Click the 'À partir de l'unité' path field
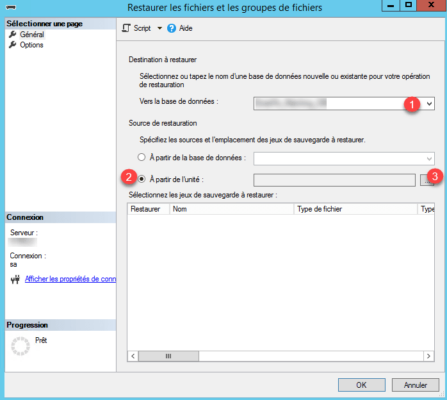The width and height of the screenshot is (447, 400). click(334, 180)
